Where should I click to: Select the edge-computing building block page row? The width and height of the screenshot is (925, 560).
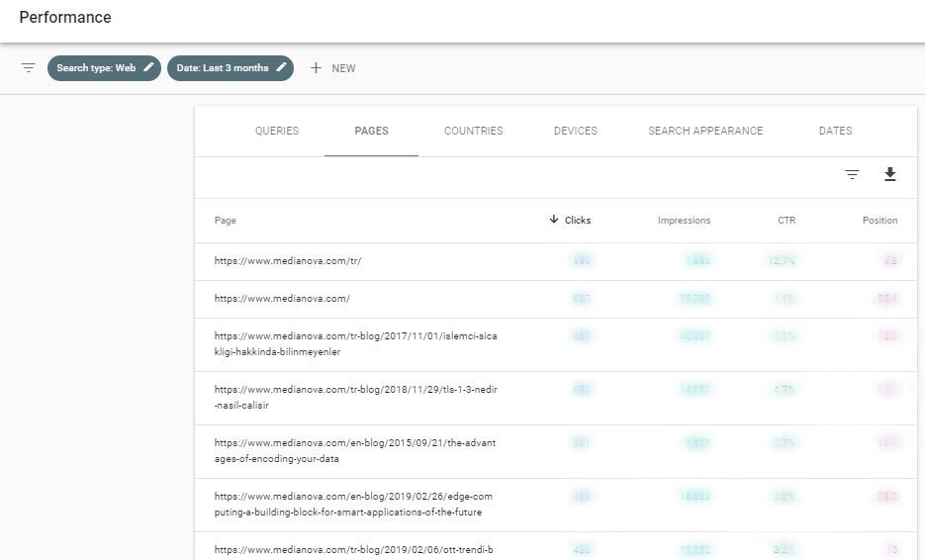[x=556, y=506]
